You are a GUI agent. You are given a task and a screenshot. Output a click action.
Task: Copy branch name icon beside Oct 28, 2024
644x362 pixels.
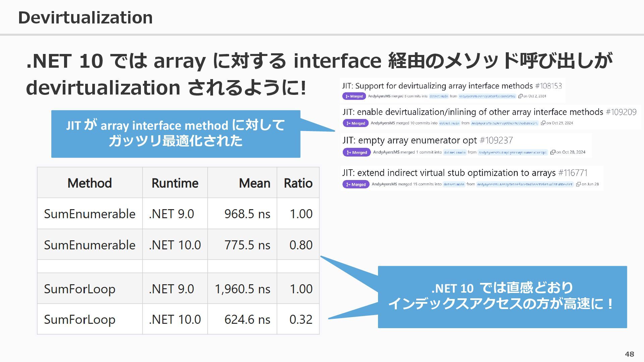[x=553, y=152]
